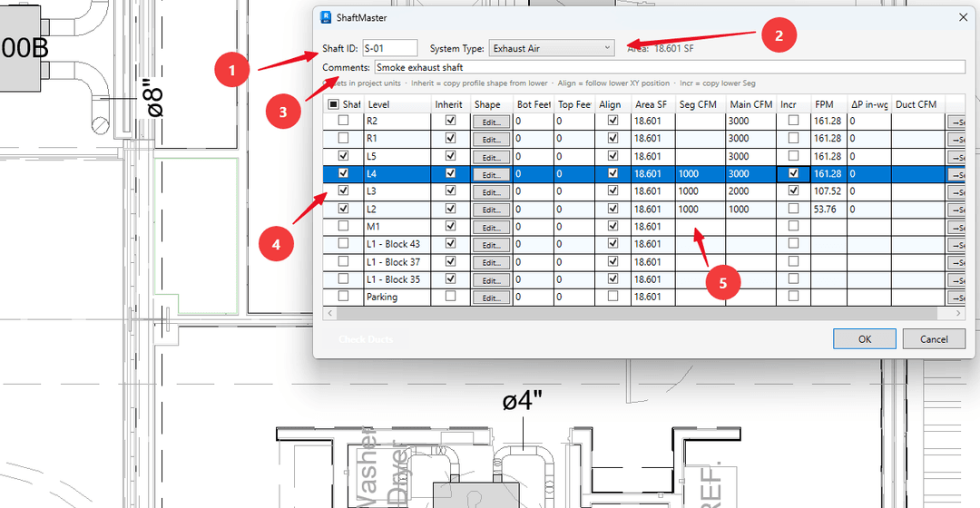Click Edit... shape button for Parking
This screenshot has width=980, height=508.
tap(491, 298)
